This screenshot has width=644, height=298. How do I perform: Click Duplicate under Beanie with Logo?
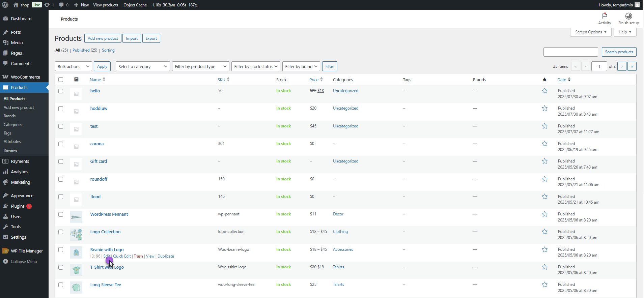pos(166,256)
